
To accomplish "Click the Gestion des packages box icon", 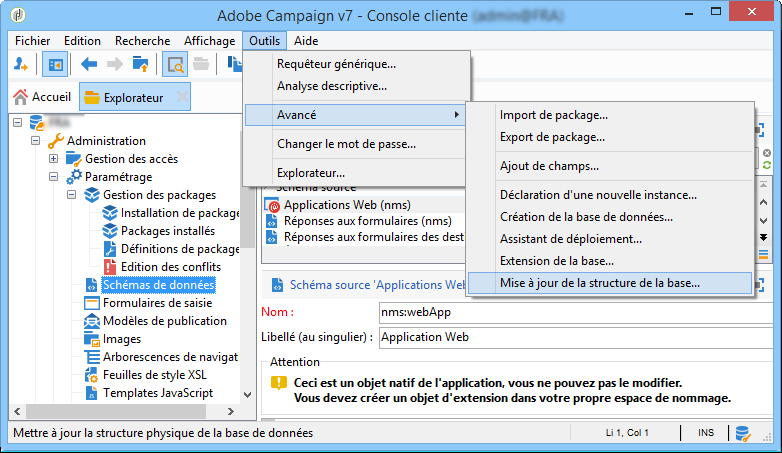I will [92, 195].
